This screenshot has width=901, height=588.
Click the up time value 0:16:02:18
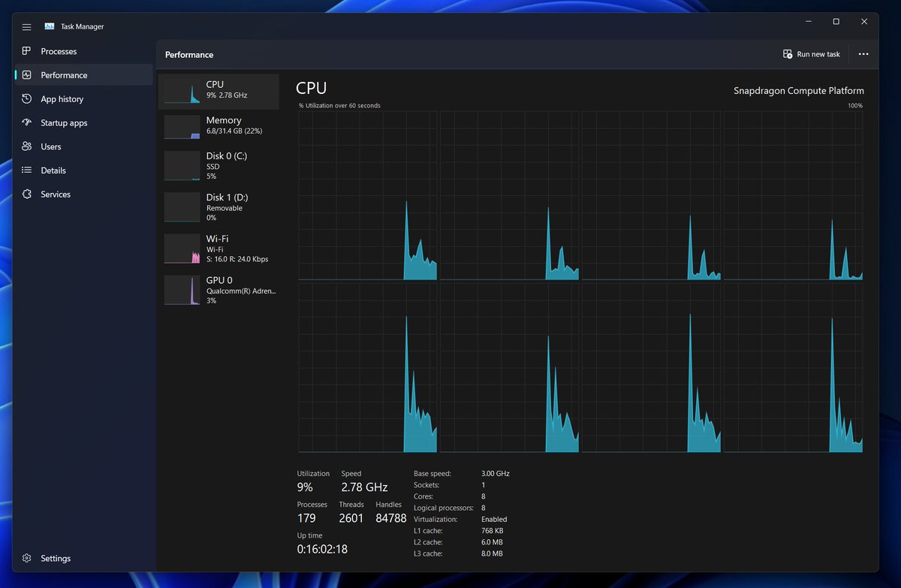322,549
